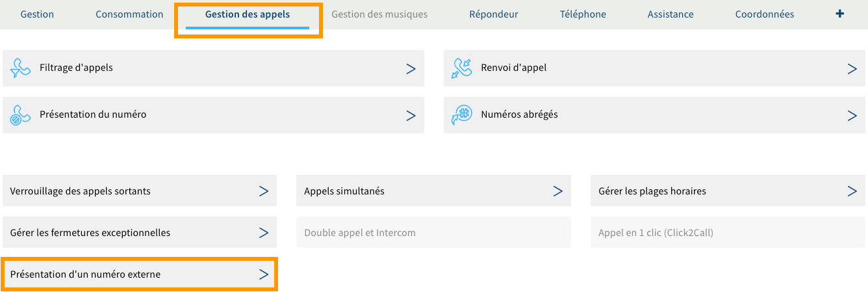868x292 pixels.
Task: Click the Coordonnées tab
Action: click(765, 14)
